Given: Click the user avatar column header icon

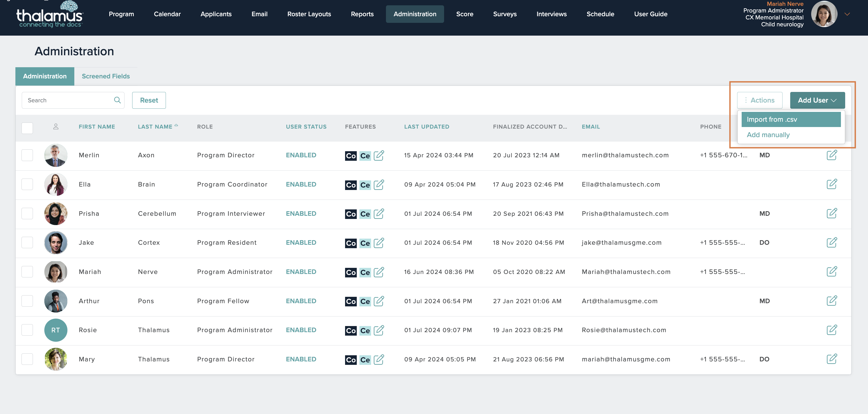Looking at the screenshot, I should tap(56, 126).
